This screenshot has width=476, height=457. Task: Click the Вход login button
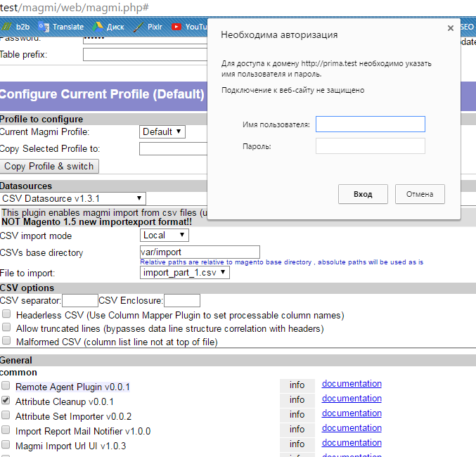click(x=363, y=194)
